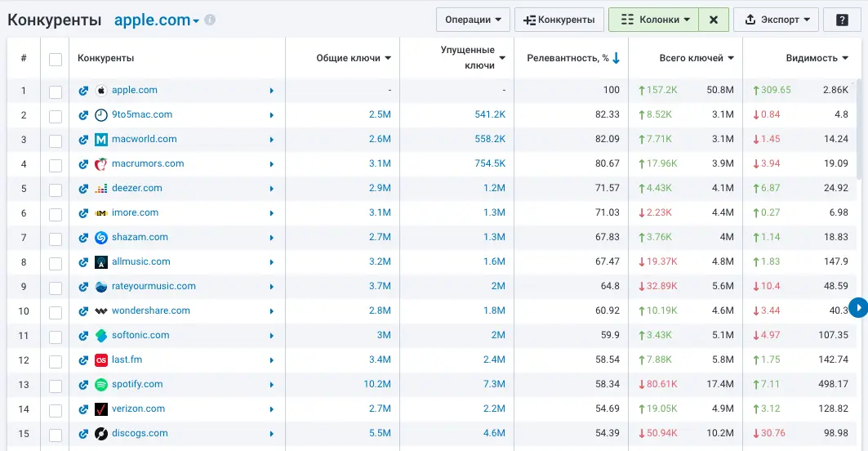Screen dimensions: 868x451
Task: Check the box for macworld.com row
Action: tap(56, 141)
